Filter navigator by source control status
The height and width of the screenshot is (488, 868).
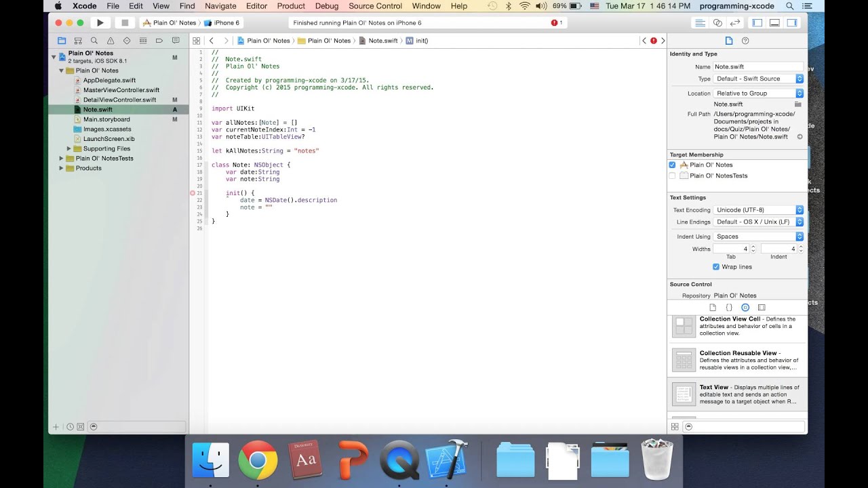pos(80,427)
